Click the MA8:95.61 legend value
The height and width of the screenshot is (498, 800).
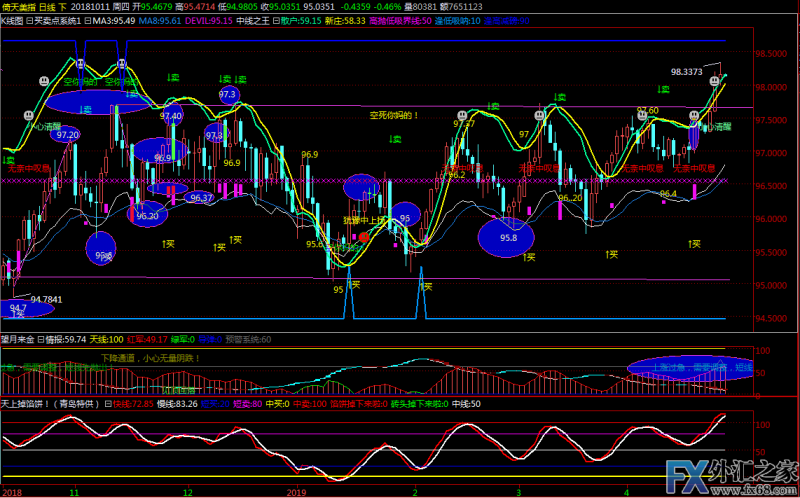160,21
